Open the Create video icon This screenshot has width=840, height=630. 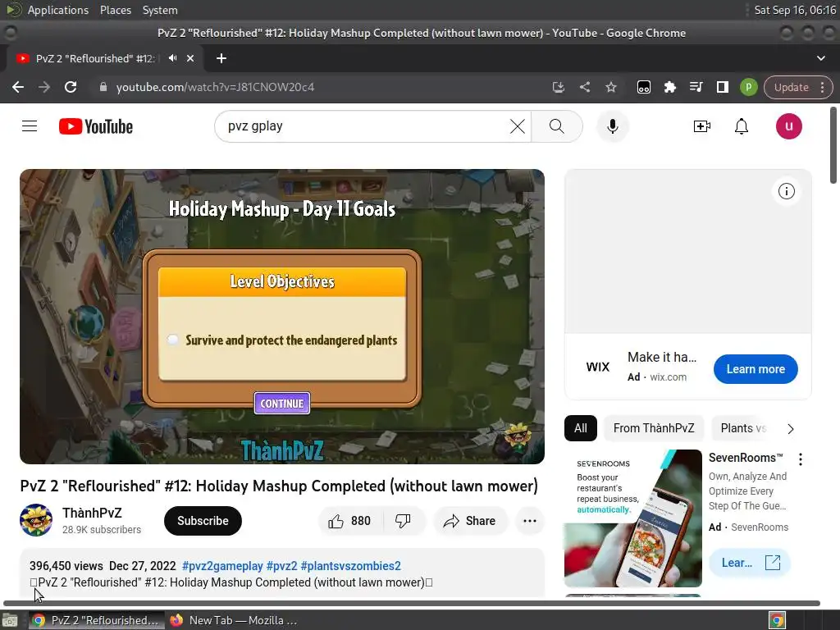702,126
